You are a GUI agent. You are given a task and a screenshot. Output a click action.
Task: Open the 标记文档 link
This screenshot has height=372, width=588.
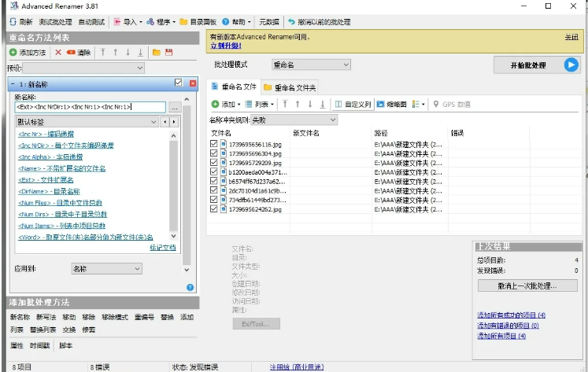pos(163,248)
